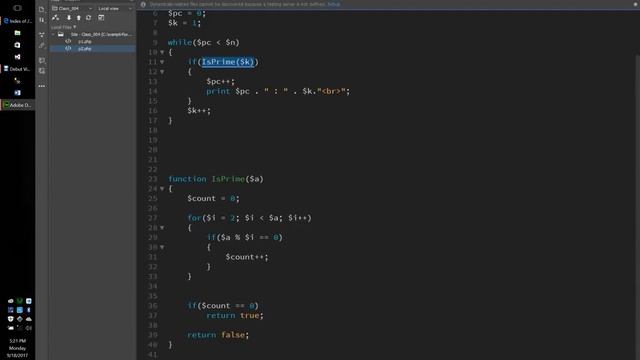Click the 'print $pc' statement line
The width and height of the screenshot is (640, 360).
(x=278, y=91)
